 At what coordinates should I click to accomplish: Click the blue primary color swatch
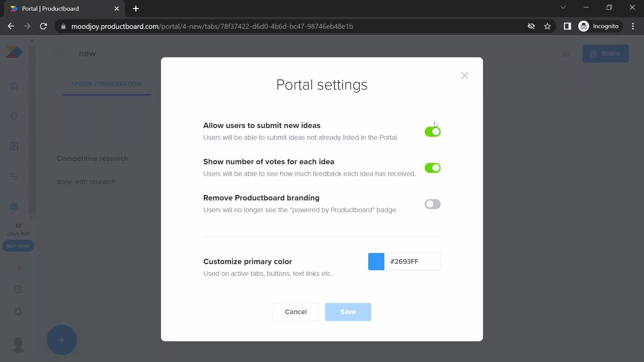pyautogui.click(x=376, y=262)
